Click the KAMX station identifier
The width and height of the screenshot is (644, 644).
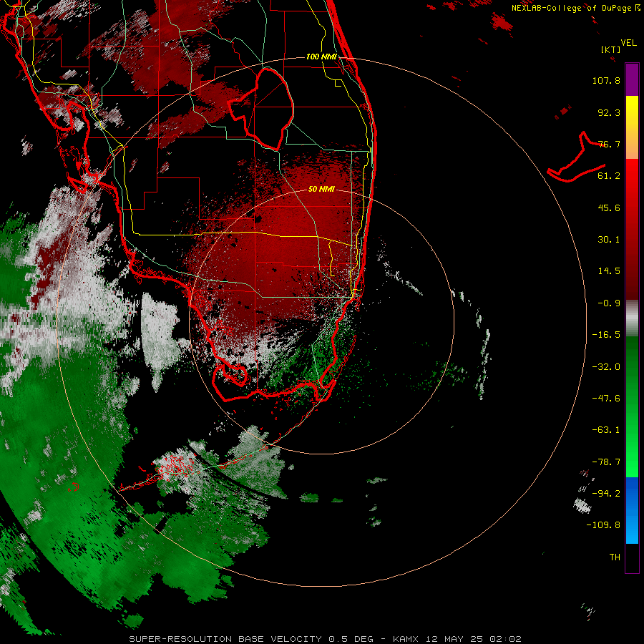[x=406, y=639]
